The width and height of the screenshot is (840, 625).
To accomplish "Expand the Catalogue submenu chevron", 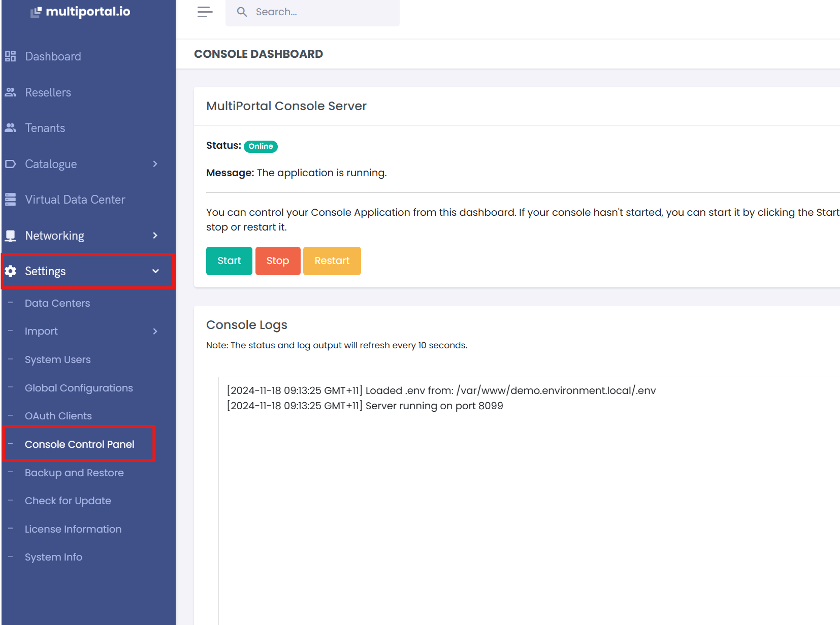I will pyautogui.click(x=155, y=164).
